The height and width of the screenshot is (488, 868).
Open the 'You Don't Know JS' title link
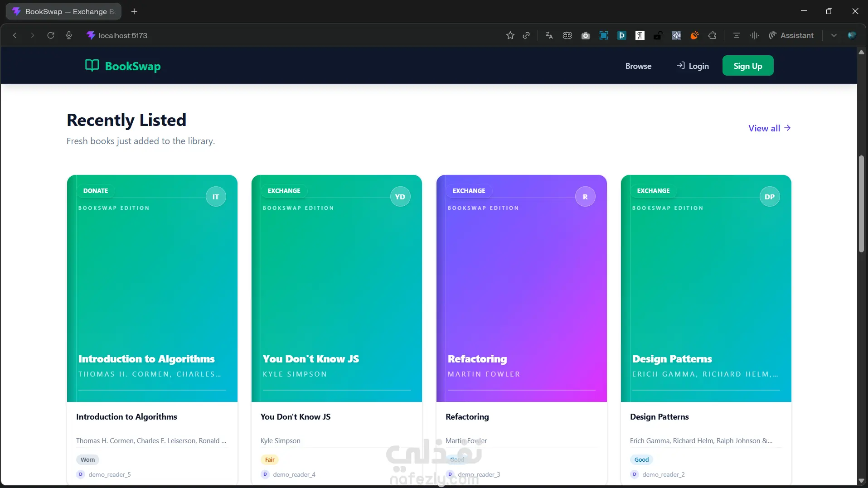point(296,417)
